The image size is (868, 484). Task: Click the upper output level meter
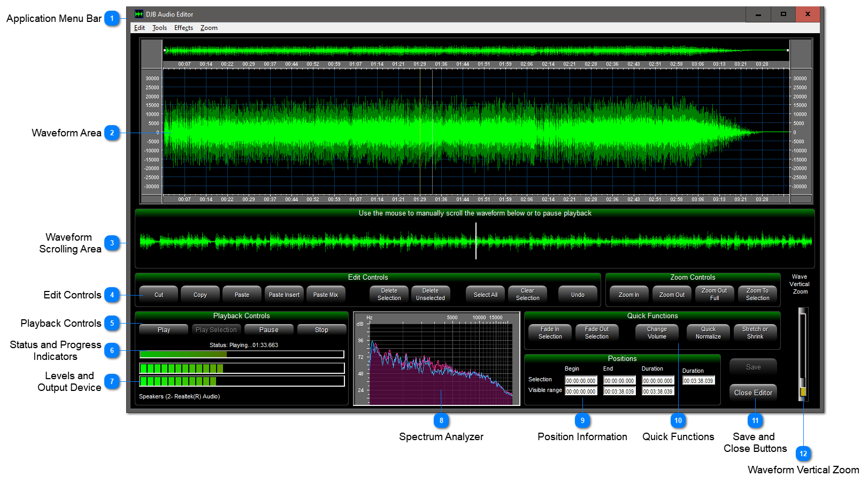pyautogui.click(x=241, y=368)
